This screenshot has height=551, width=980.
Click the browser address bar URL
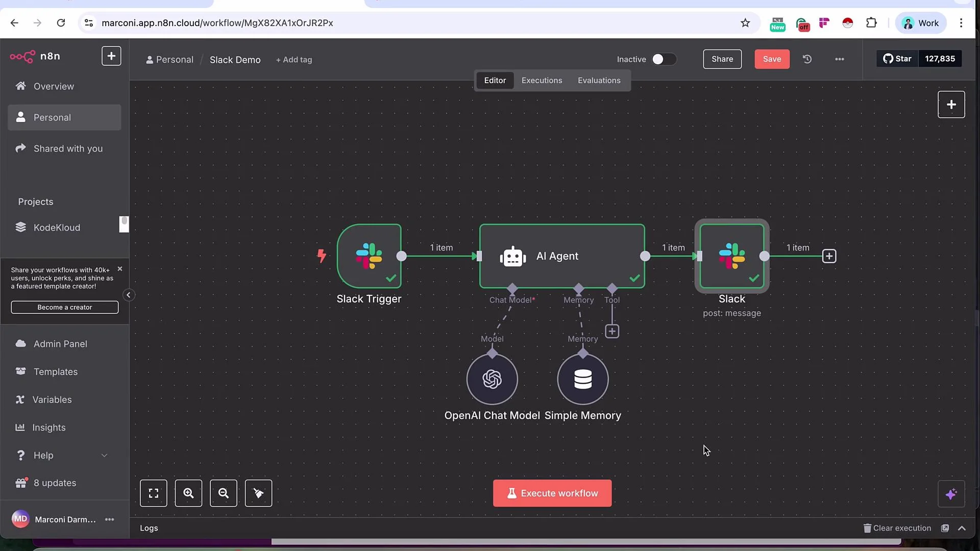(217, 23)
